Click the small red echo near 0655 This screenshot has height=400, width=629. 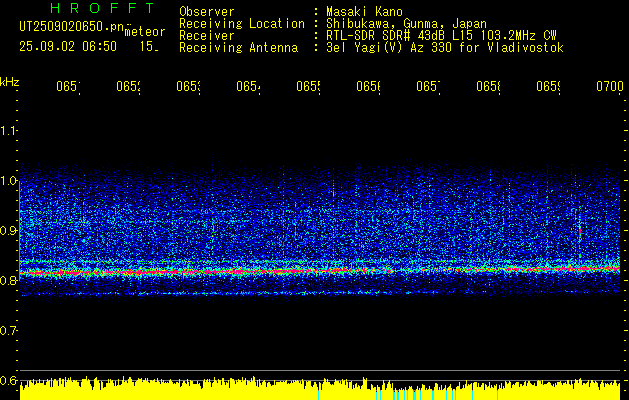(x=296, y=230)
